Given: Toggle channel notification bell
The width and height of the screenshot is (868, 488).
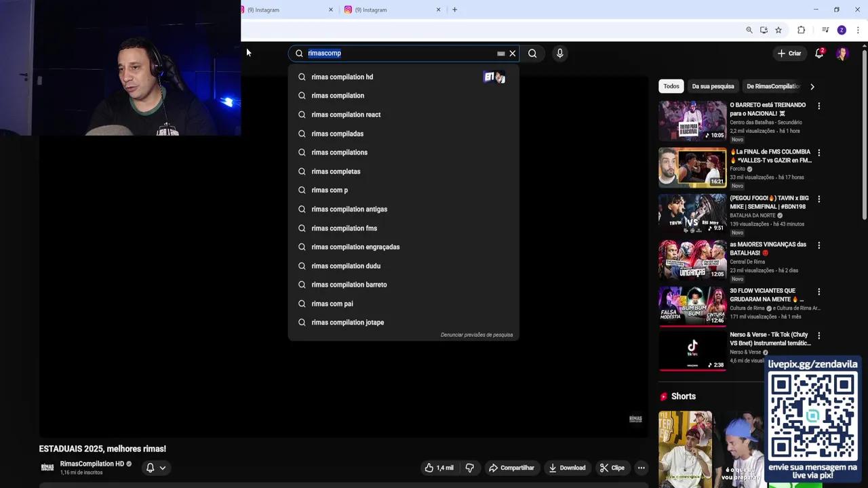Looking at the screenshot, I should [x=151, y=468].
